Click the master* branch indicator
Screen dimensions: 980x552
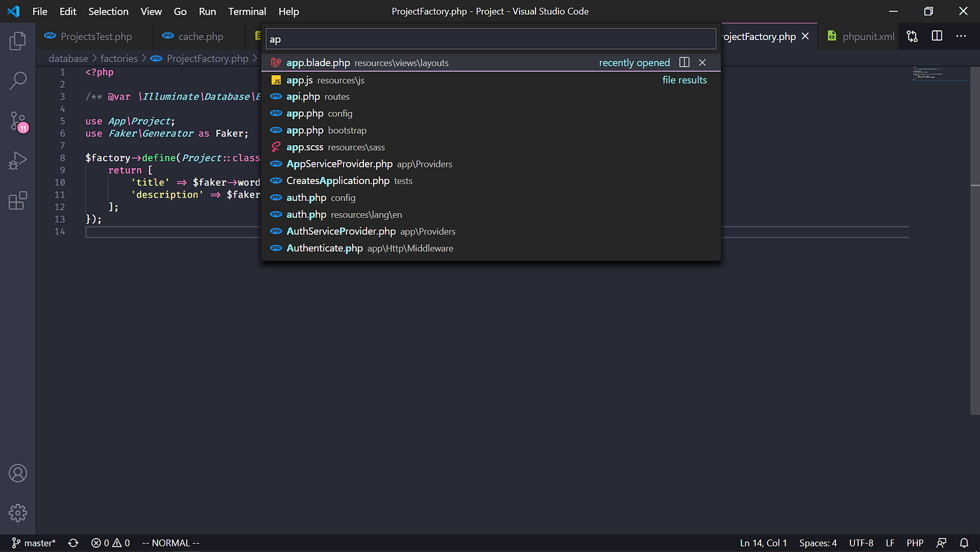[34, 543]
